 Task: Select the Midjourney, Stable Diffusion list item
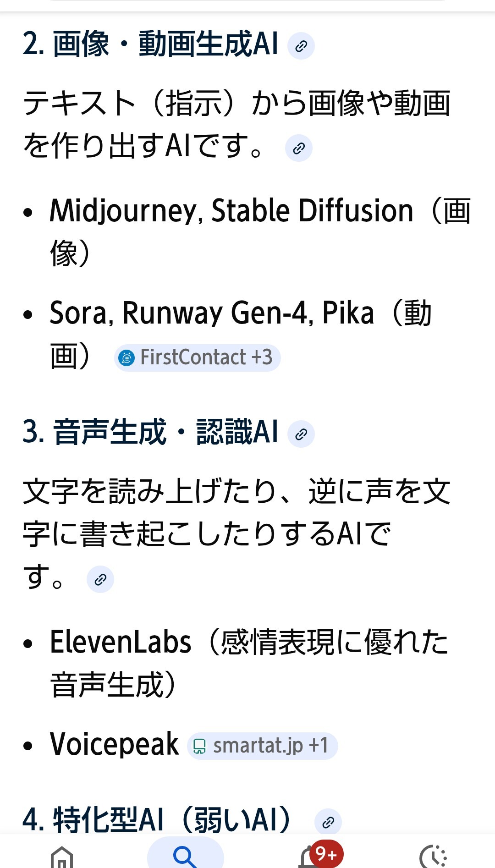coord(231,211)
